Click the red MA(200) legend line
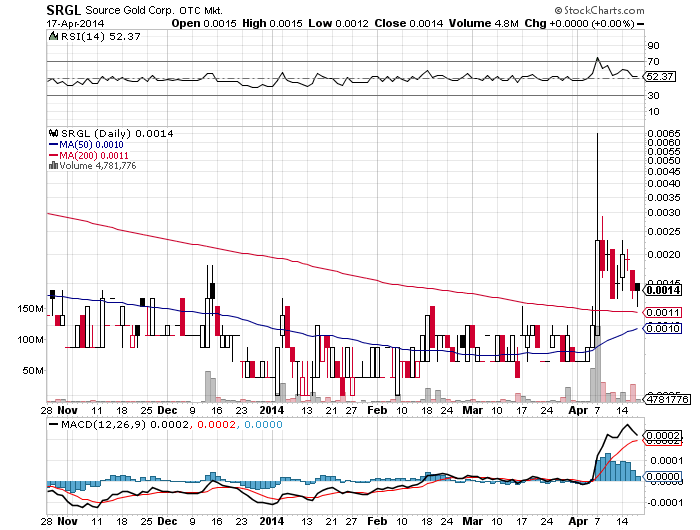This screenshot has width=700, height=530. coord(53,155)
